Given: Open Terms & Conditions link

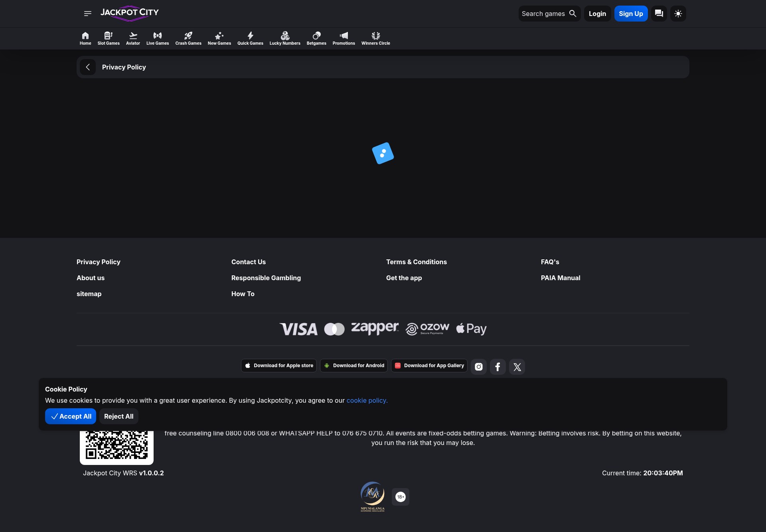Looking at the screenshot, I should point(417,262).
